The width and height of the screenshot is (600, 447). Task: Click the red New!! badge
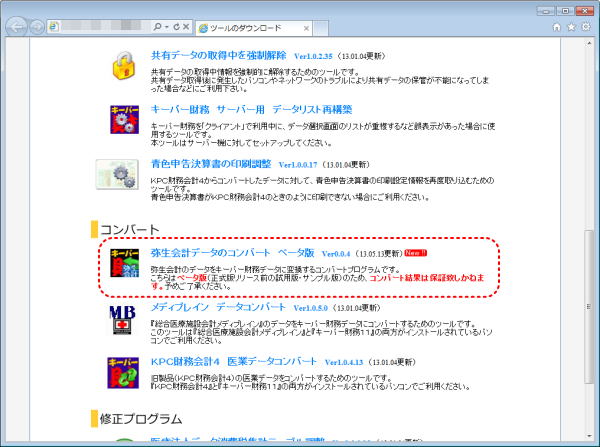[416, 253]
